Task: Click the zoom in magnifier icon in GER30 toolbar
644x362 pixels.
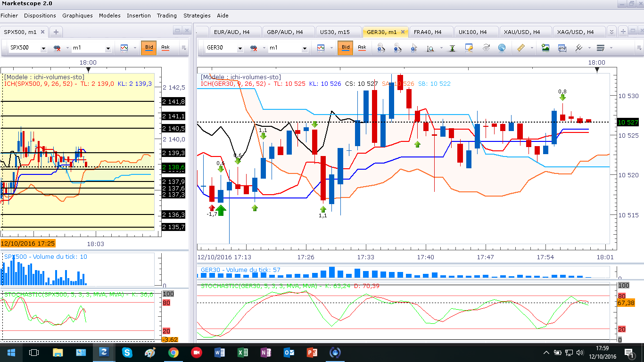Action: [381, 48]
